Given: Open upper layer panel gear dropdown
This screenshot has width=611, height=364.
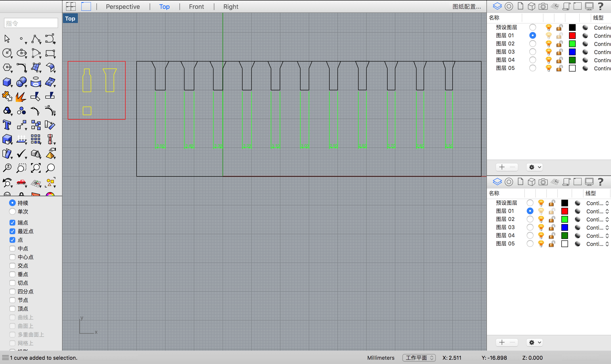Looking at the screenshot, I should (535, 167).
